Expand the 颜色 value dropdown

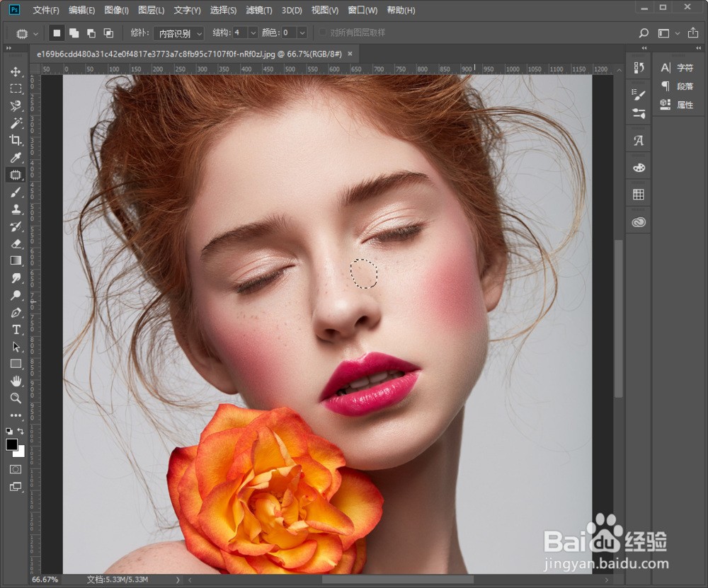point(302,33)
